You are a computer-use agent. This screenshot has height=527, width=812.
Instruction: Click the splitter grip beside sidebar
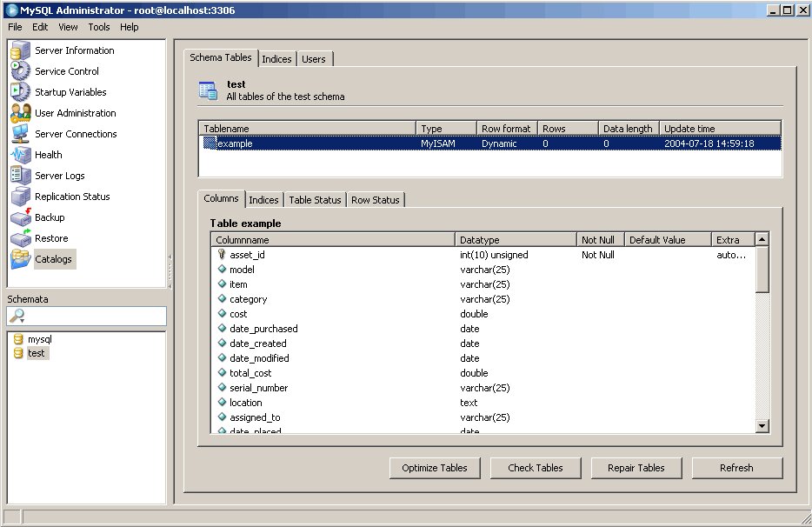point(170,270)
